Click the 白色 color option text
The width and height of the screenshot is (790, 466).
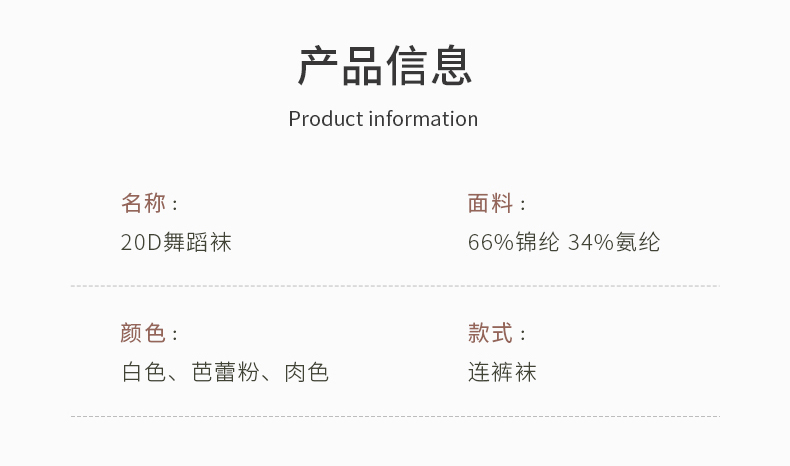pos(143,373)
